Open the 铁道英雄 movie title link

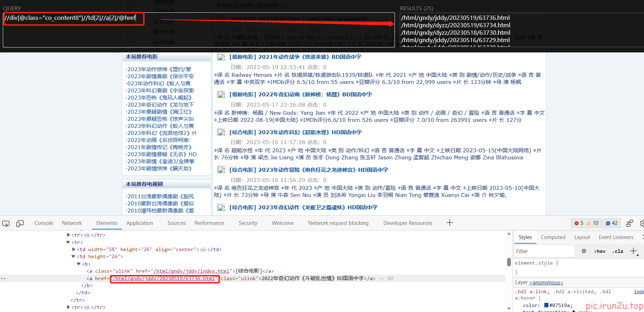(295, 57)
